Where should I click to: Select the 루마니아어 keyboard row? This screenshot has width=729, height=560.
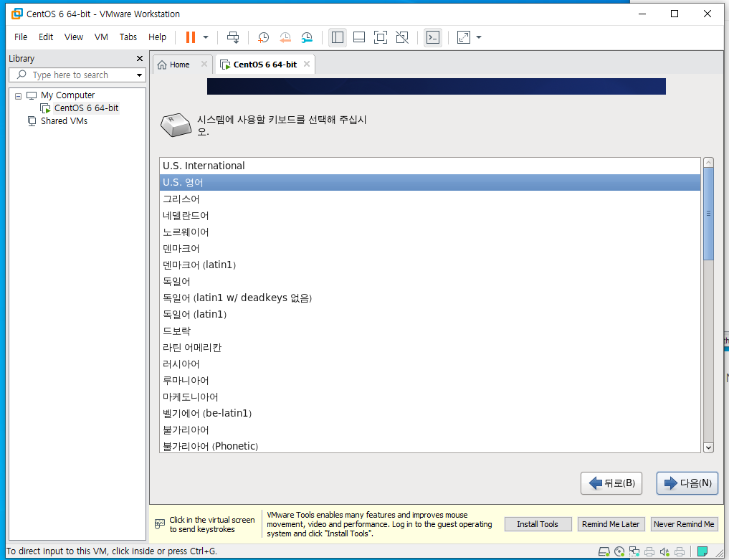[x=429, y=381]
